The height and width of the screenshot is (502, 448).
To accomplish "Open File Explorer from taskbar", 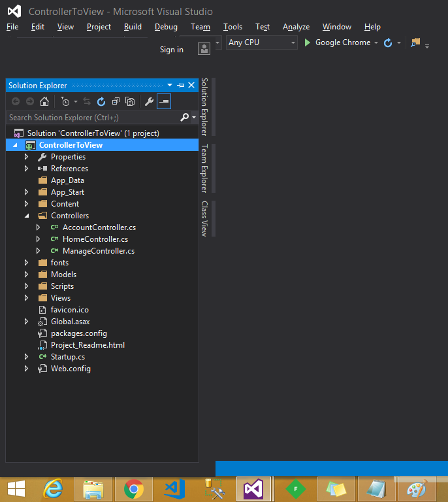I will click(93, 489).
